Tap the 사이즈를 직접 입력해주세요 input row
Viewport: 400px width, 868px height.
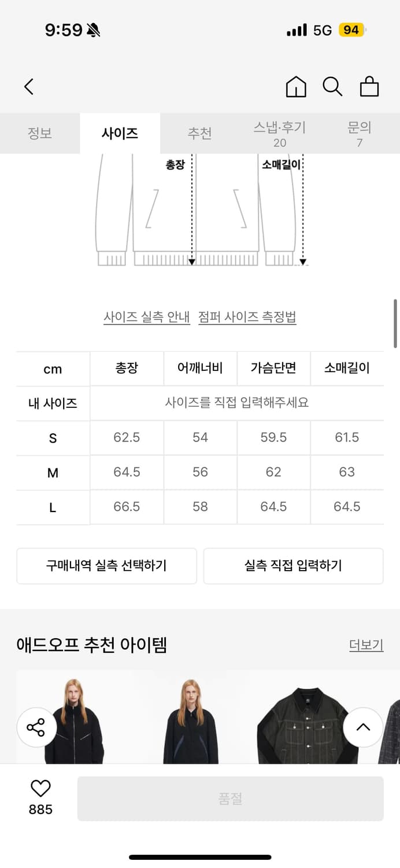[237, 403]
